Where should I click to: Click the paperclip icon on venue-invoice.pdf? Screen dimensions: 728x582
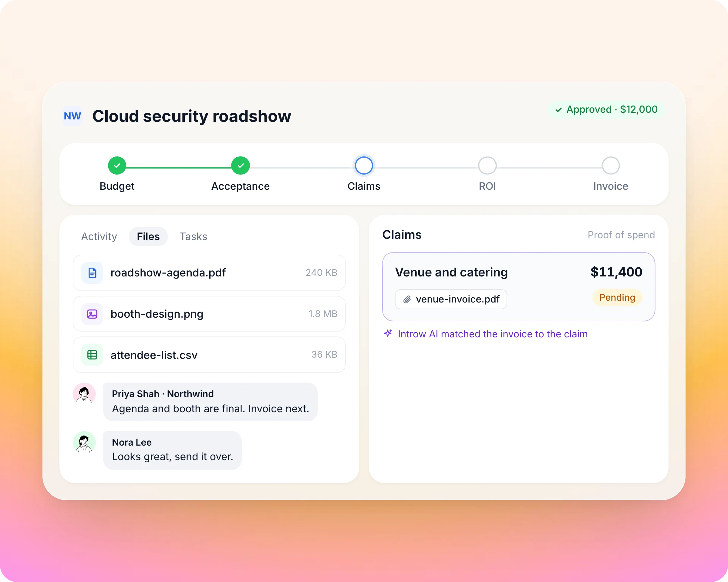click(x=407, y=299)
